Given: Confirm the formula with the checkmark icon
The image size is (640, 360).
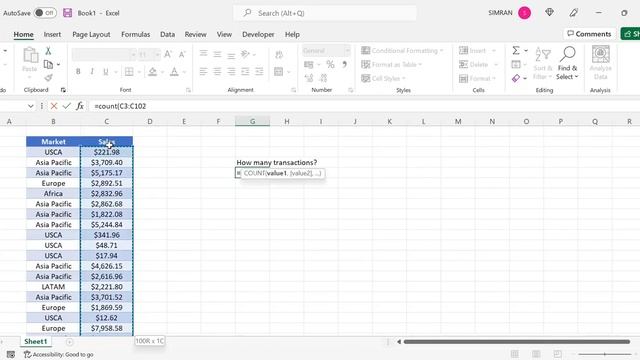Looking at the screenshot, I should click(67, 106).
